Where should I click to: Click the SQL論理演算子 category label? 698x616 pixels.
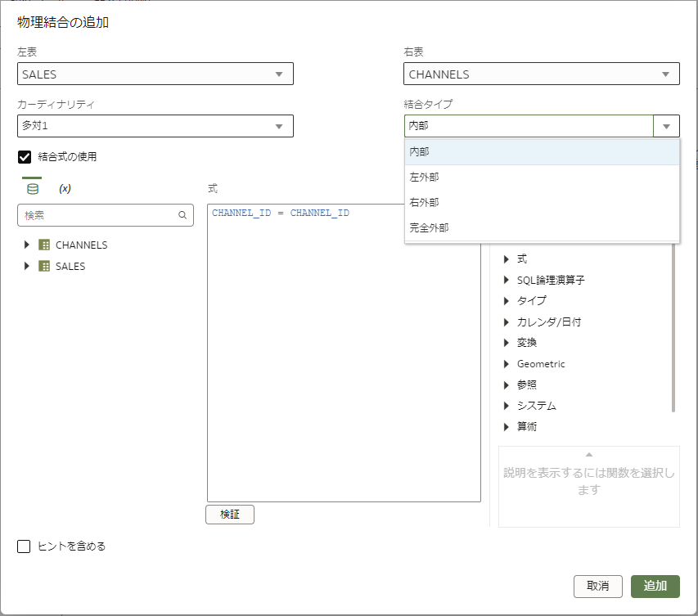[551, 280]
